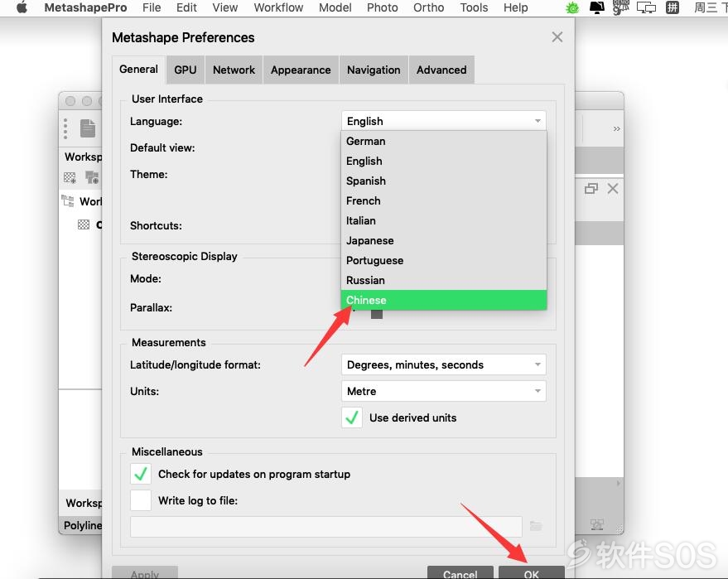Open the File menu
The height and width of the screenshot is (579, 728).
(x=152, y=8)
